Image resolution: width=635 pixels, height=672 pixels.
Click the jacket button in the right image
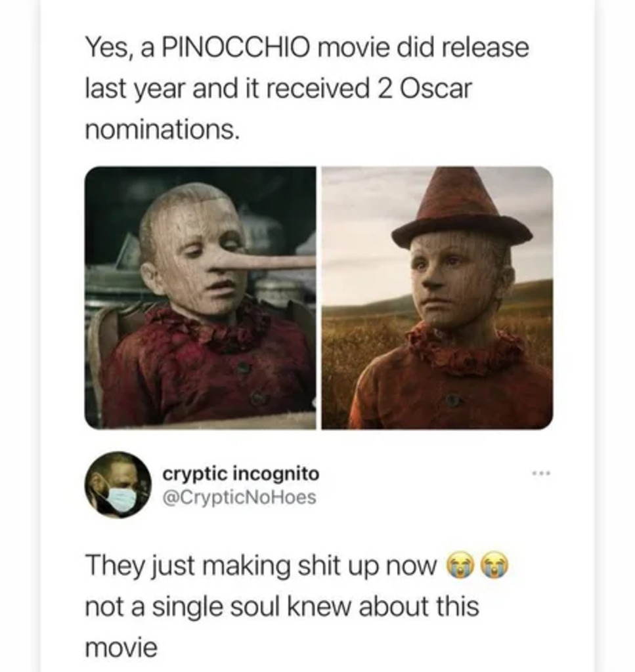pyautogui.click(x=452, y=400)
